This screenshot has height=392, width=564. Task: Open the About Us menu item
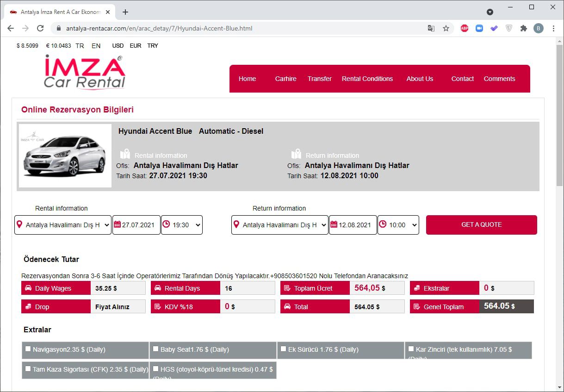point(420,79)
